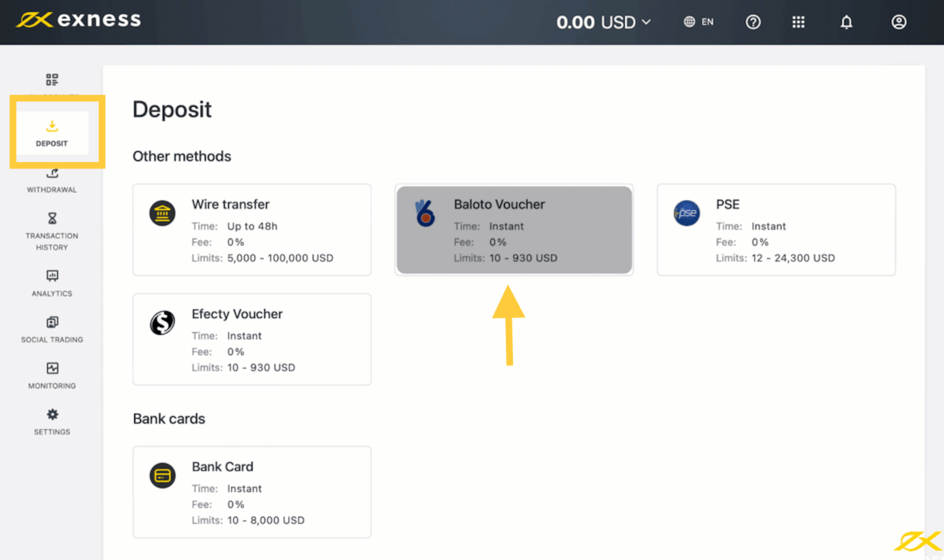944x560 pixels.
Task: Select the Deposit download icon in sidebar
Action: [52, 126]
